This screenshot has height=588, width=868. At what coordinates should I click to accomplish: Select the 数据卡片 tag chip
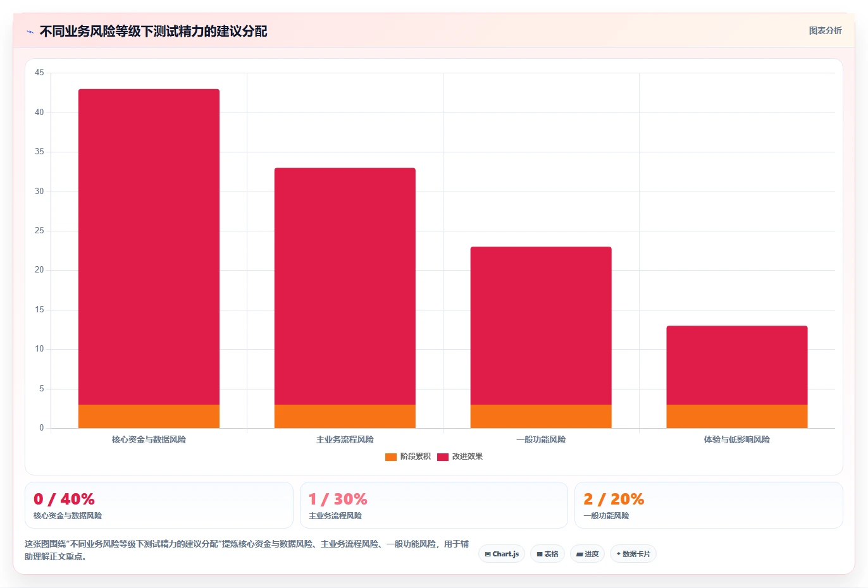coord(633,554)
